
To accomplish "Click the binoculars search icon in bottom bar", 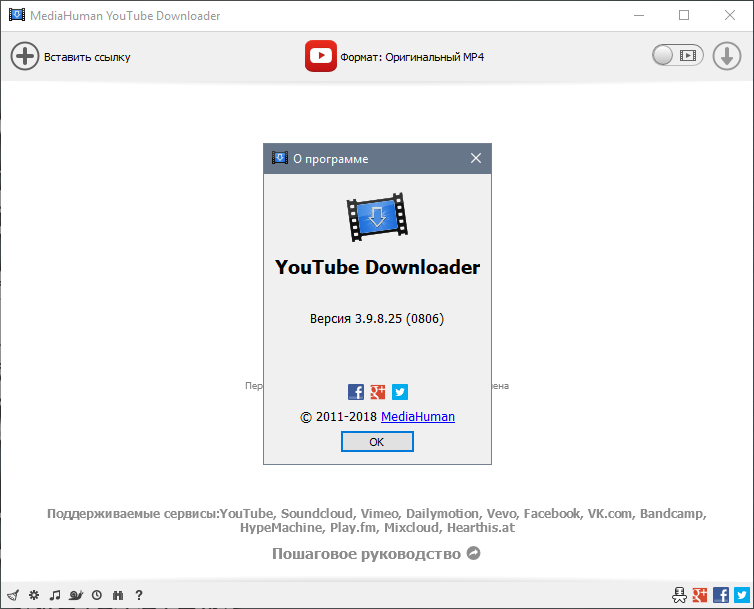I will (x=118, y=595).
